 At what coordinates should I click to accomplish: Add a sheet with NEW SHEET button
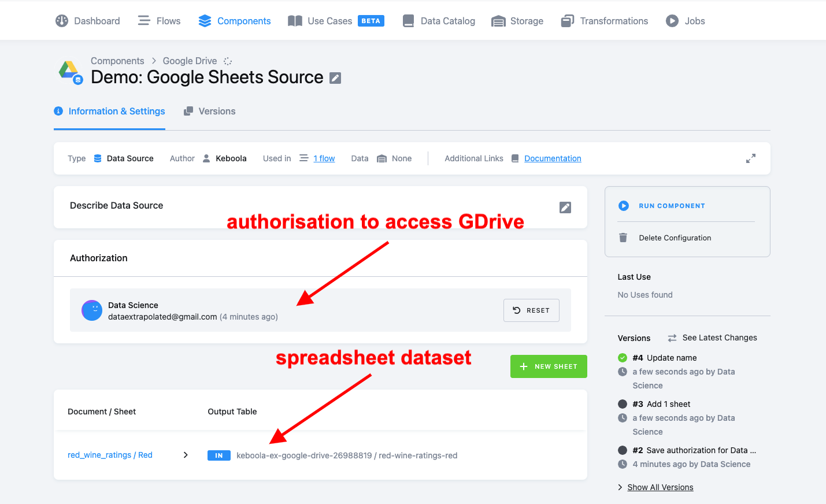[548, 366]
